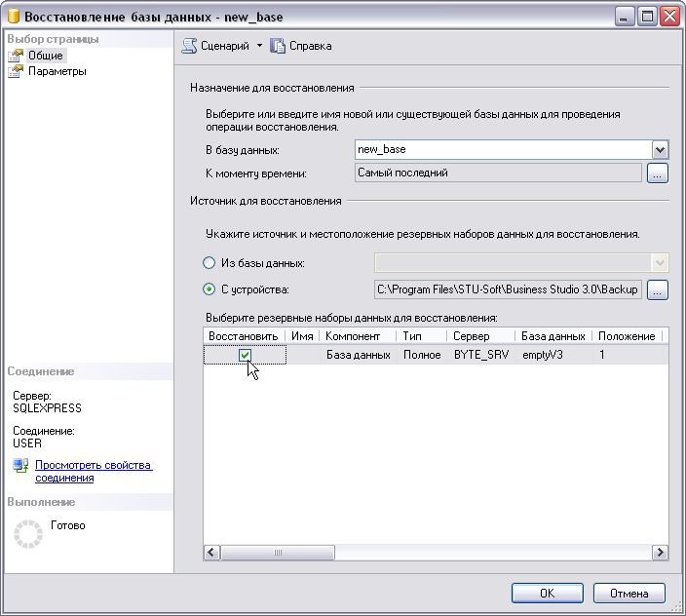Select the Общие page icon
Screen dimensions: 686x616
point(16,56)
